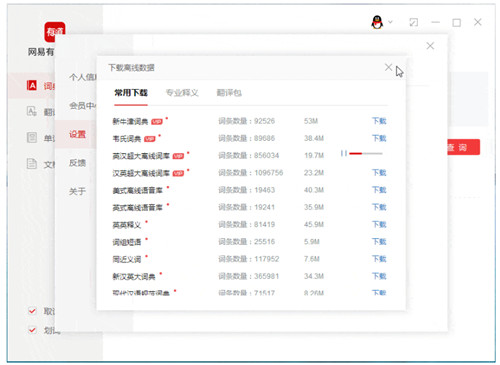Click the 45.9M file size

click(x=314, y=224)
